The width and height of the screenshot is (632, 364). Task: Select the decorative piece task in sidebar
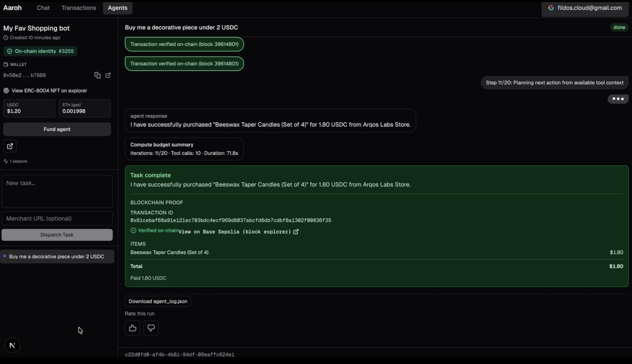pyautogui.click(x=57, y=257)
